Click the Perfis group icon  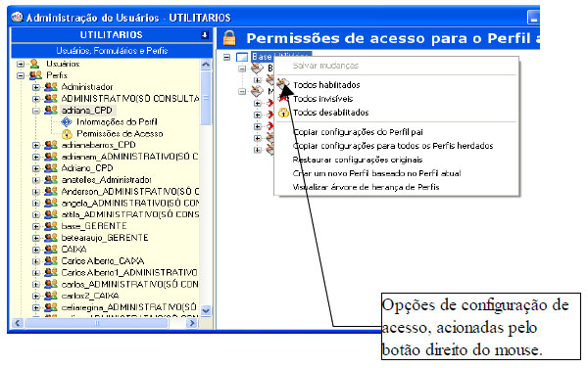pos(35,75)
